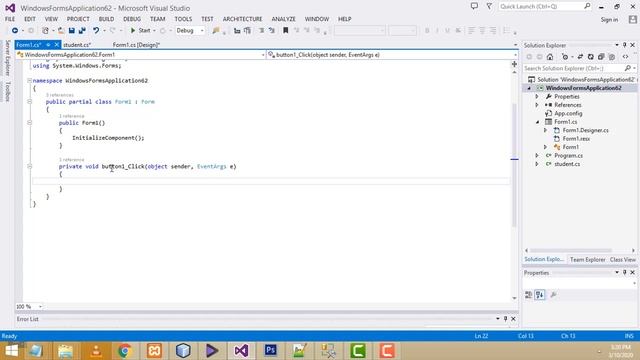Screen dimensions: 640x360
Task: Click the Refresh icon in Solution Explorer
Action: coord(591,57)
